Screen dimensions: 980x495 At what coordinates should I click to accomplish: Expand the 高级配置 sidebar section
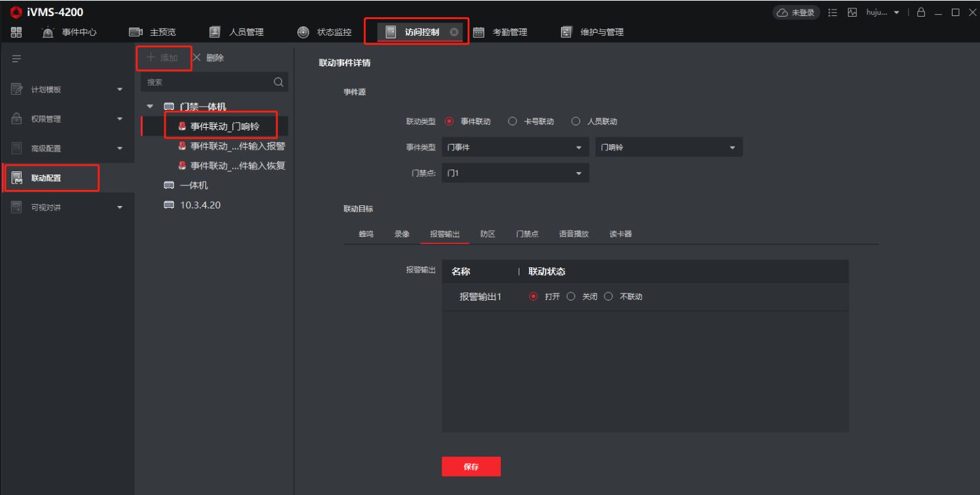coord(68,148)
